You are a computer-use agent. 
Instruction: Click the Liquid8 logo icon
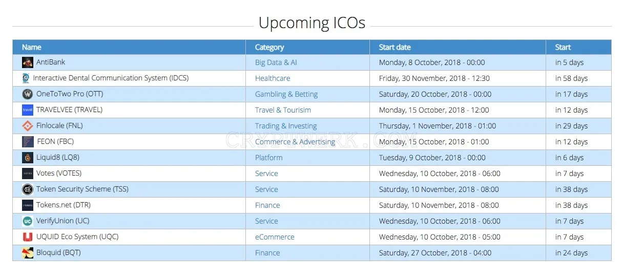coord(28,158)
